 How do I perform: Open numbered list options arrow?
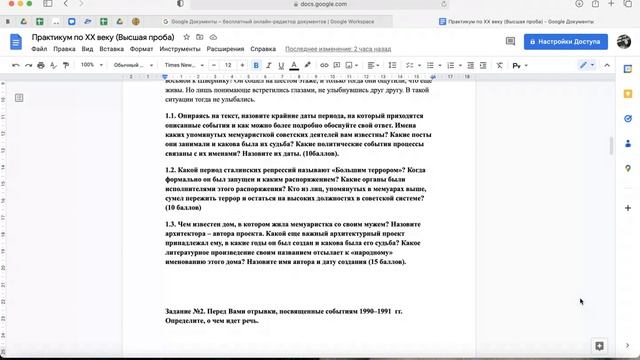pyautogui.click(x=460, y=66)
